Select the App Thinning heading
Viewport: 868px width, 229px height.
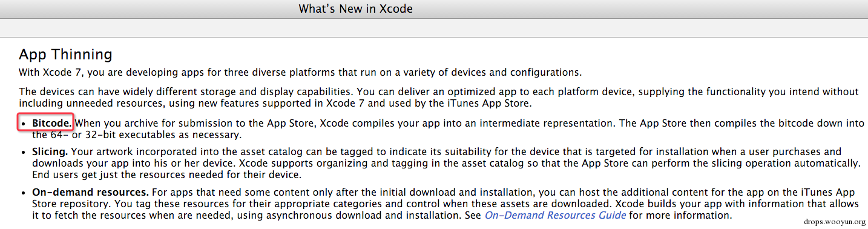(x=65, y=55)
